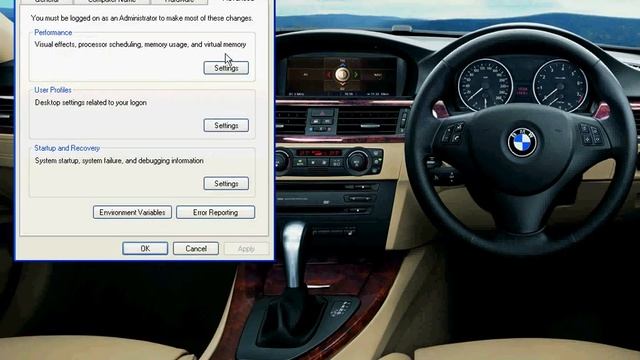This screenshot has width=640, height=360.
Task: Open the Error Reporting dialog
Action: tap(216, 212)
